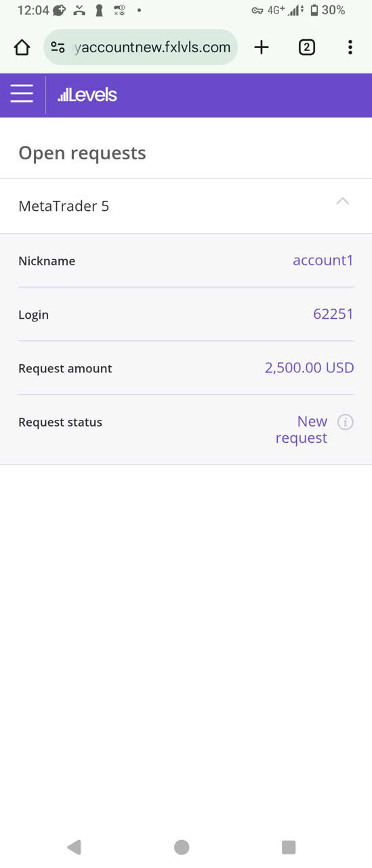
Task: Tap the New request status text
Action: point(302,430)
